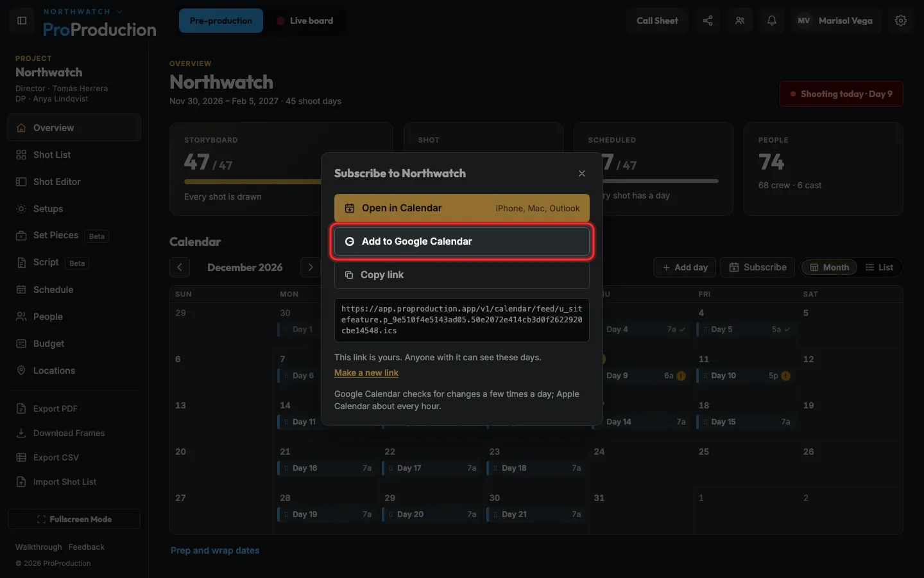The width and height of the screenshot is (924, 578).
Task: Open Day 10 event on December 11
Action: click(745, 376)
